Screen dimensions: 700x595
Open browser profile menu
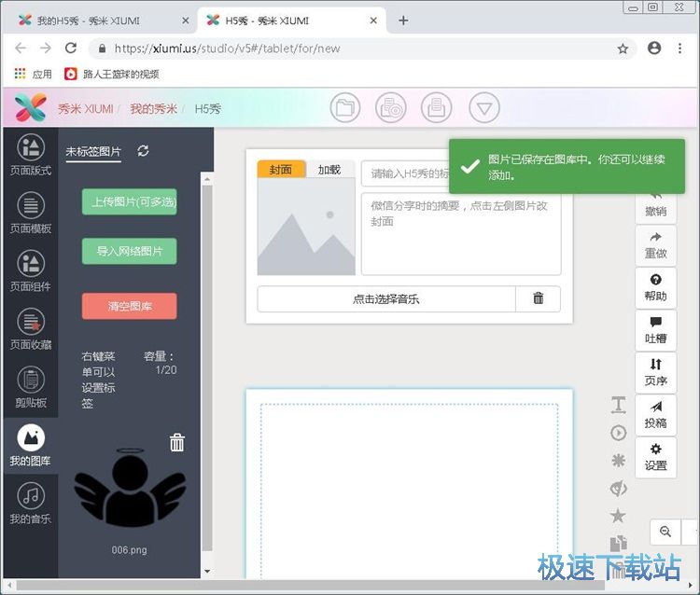pos(654,48)
